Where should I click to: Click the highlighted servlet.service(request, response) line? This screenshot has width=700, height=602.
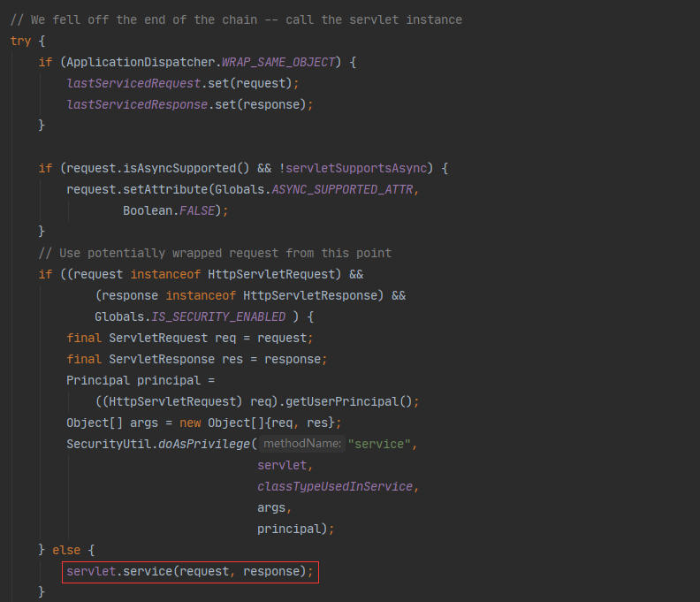click(189, 571)
